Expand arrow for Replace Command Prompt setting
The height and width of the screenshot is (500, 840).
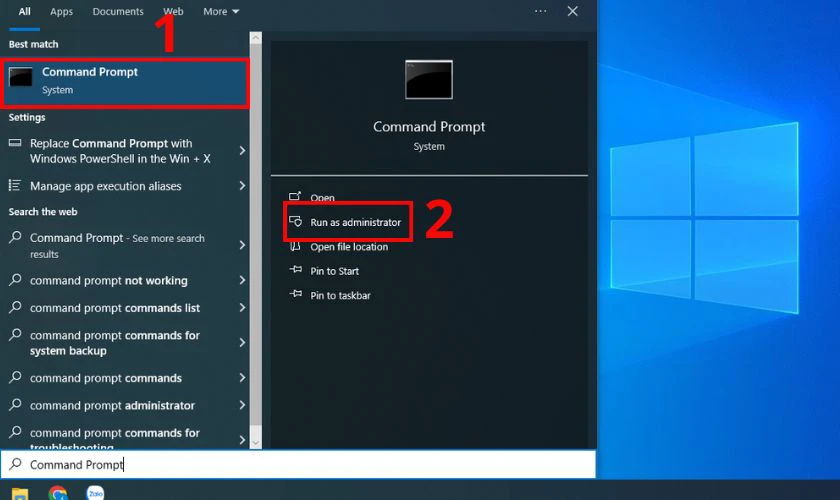(242, 151)
